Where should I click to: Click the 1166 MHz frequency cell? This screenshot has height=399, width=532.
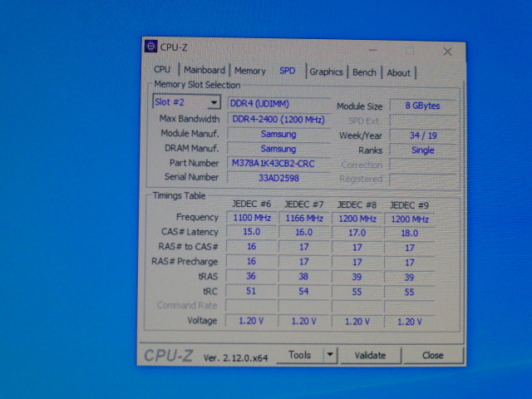[304, 218]
